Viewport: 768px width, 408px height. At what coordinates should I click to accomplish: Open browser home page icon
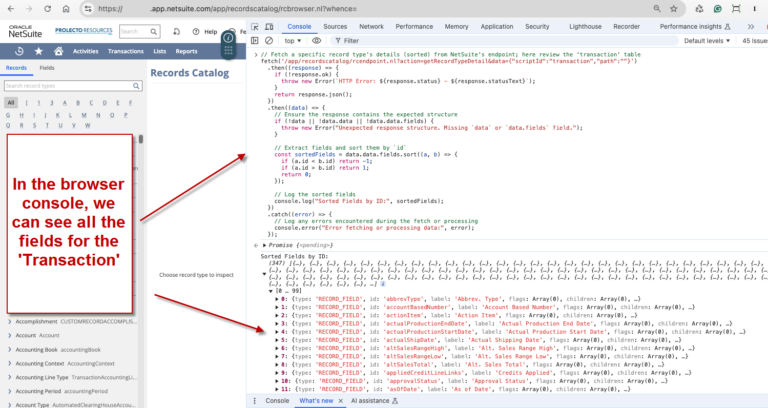click(x=66, y=9)
